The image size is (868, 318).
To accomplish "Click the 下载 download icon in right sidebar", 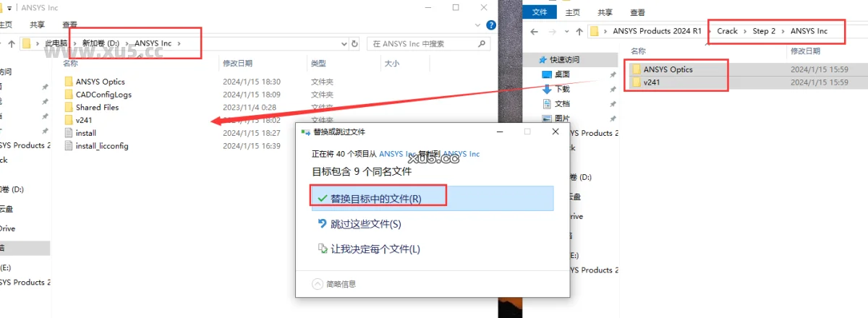I will click(x=548, y=89).
